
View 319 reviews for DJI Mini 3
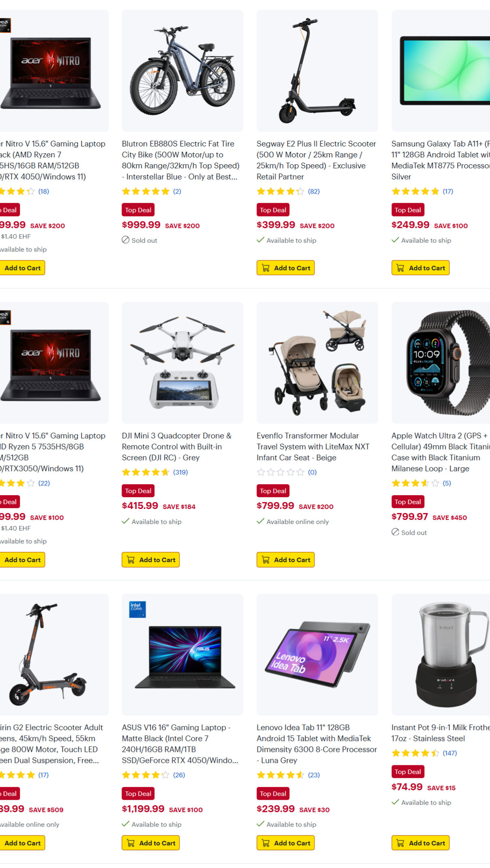[x=180, y=472]
